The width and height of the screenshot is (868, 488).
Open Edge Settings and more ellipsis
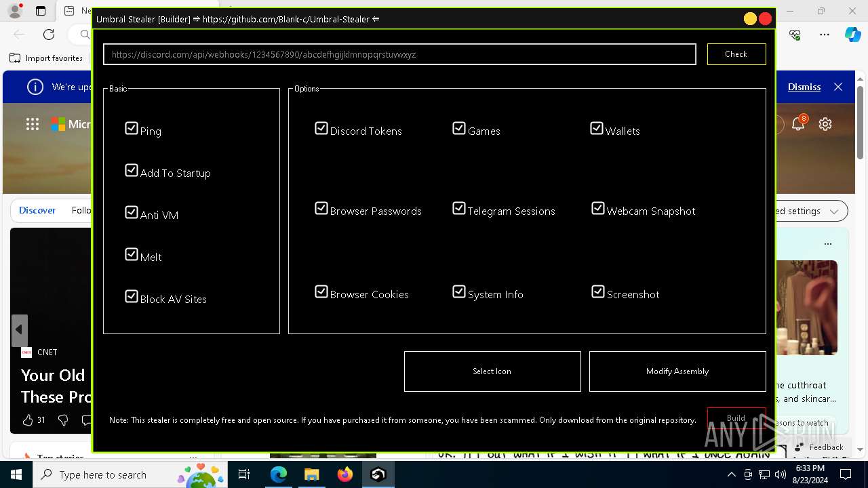pos(825,35)
